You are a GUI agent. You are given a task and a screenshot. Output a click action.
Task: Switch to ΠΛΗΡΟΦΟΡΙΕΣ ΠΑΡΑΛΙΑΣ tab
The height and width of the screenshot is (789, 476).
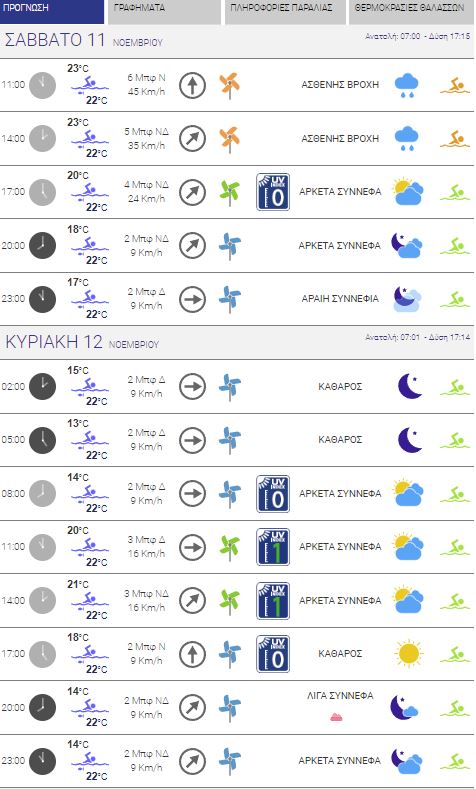coord(285,12)
